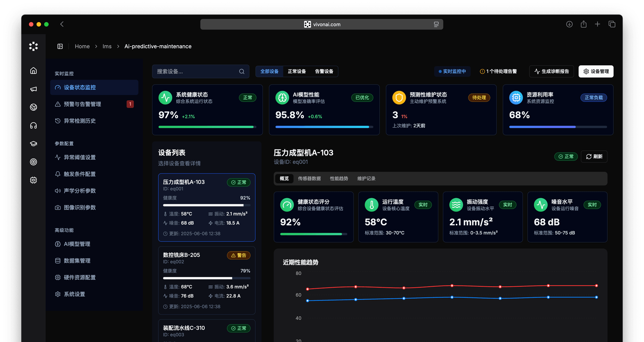Viewport: 644px width, 342px height.
Task: Select the 告警设备 filter
Action: click(x=324, y=71)
